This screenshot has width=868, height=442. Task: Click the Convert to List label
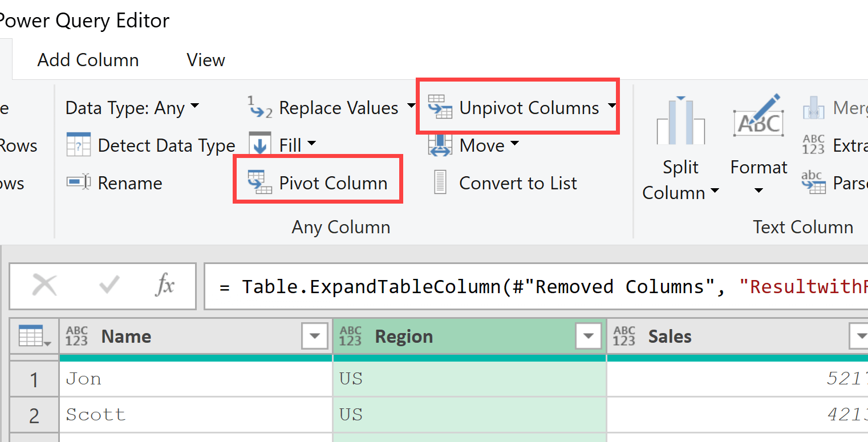coord(518,183)
